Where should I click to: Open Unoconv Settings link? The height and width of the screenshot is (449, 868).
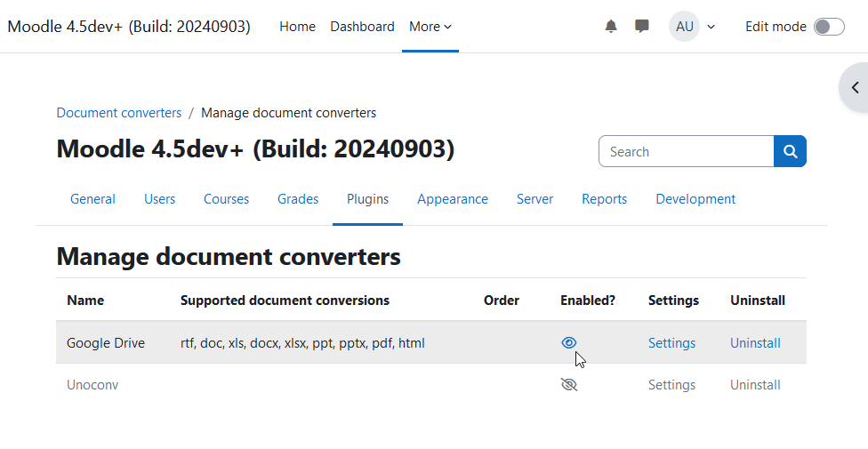click(x=671, y=385)
